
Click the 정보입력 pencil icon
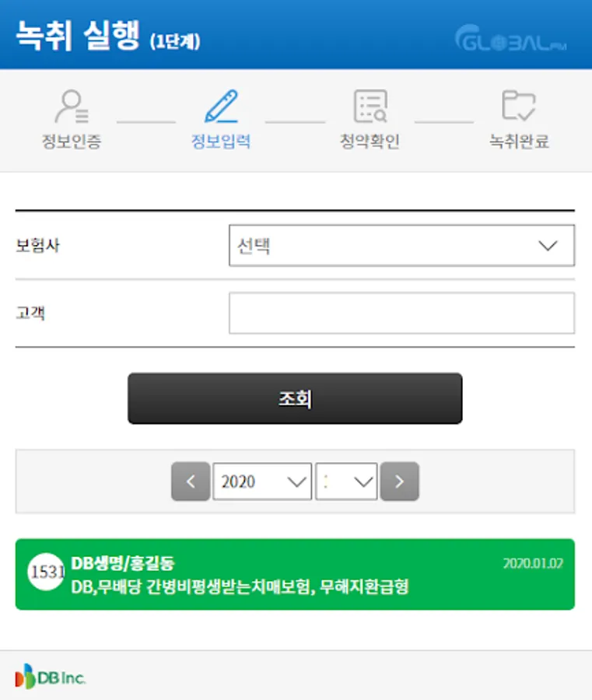(222, 107)
